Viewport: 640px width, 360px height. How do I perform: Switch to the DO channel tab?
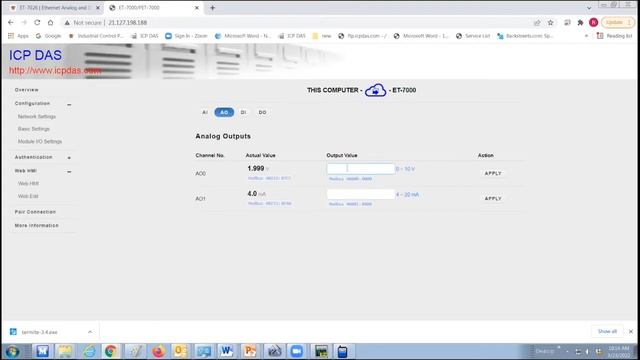click(x=262, y=112)
